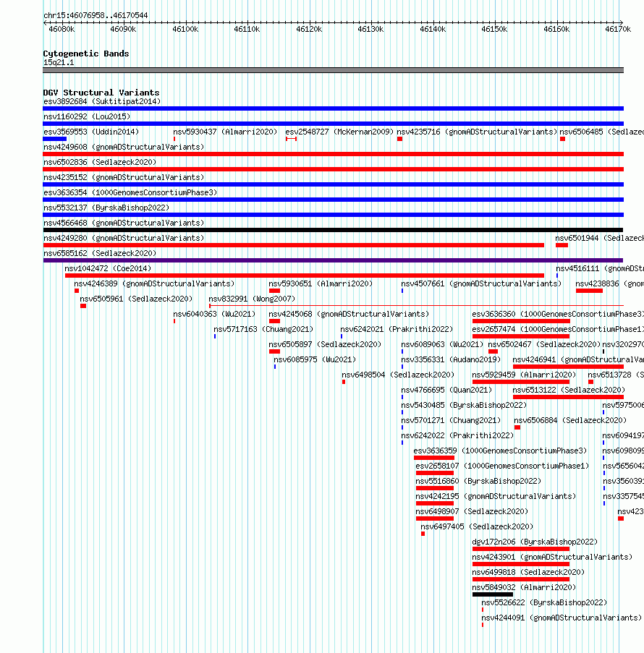The width and height of the screenshot is (644, 653).
Task: Click the esv3569553 (Uddin2014) label
Action: click(91, 132)
